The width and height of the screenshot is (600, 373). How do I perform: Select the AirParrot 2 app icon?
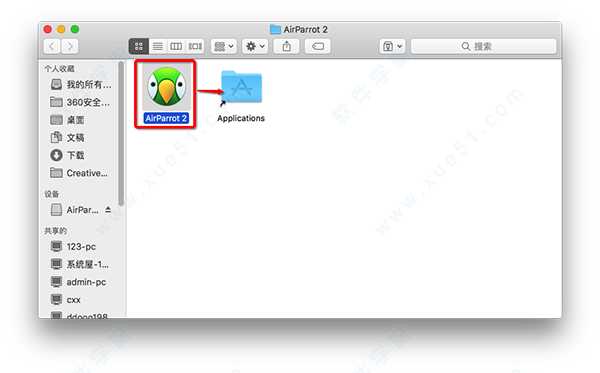[x=166, y=86]
